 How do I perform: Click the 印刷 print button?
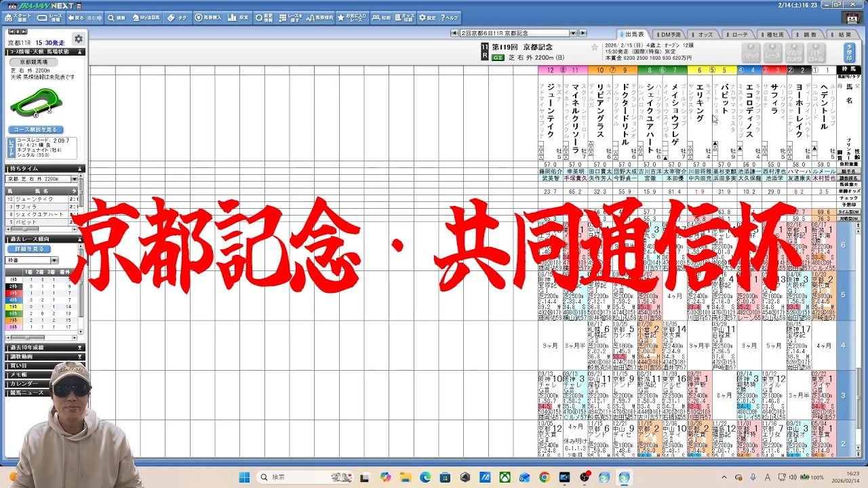point(381,18)
